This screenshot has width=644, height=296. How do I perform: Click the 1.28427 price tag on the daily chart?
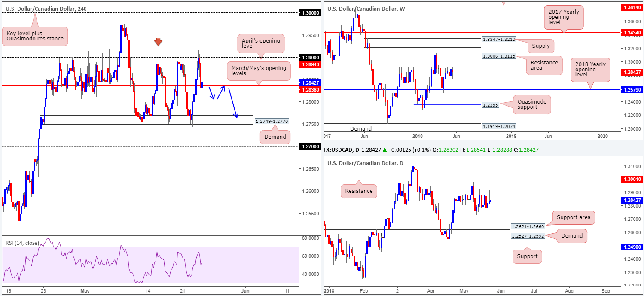pos(632,200)
